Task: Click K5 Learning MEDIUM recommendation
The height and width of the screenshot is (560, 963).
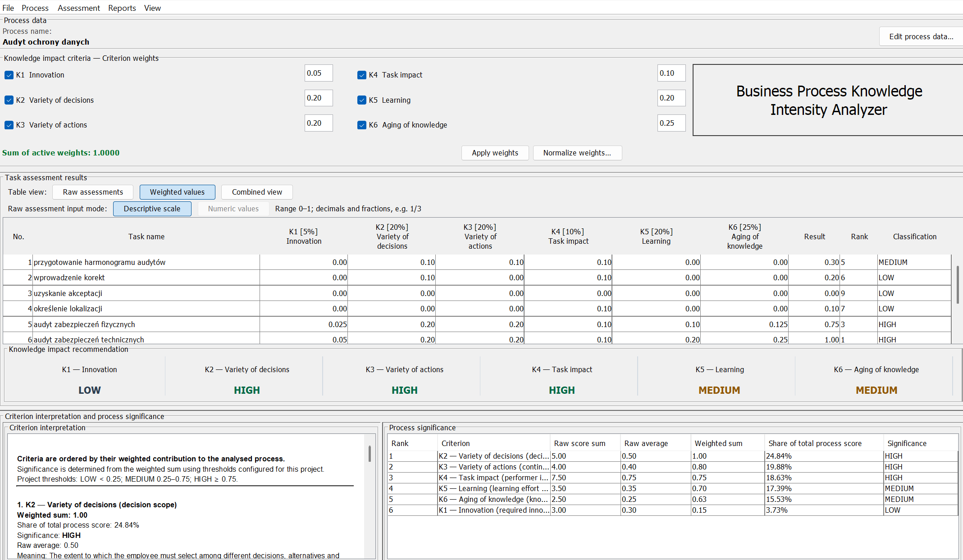Action: [x=719, y=390]
